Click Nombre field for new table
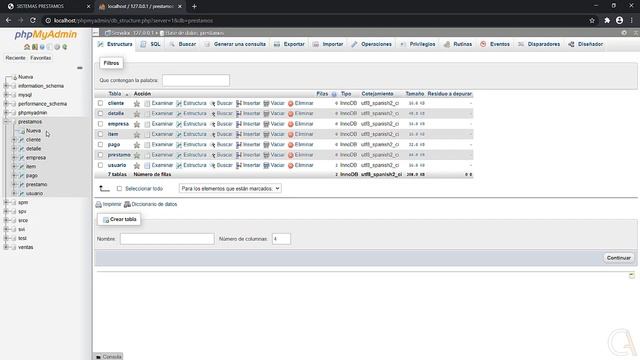Screen dimensions: 640x360 click(167, 239)
